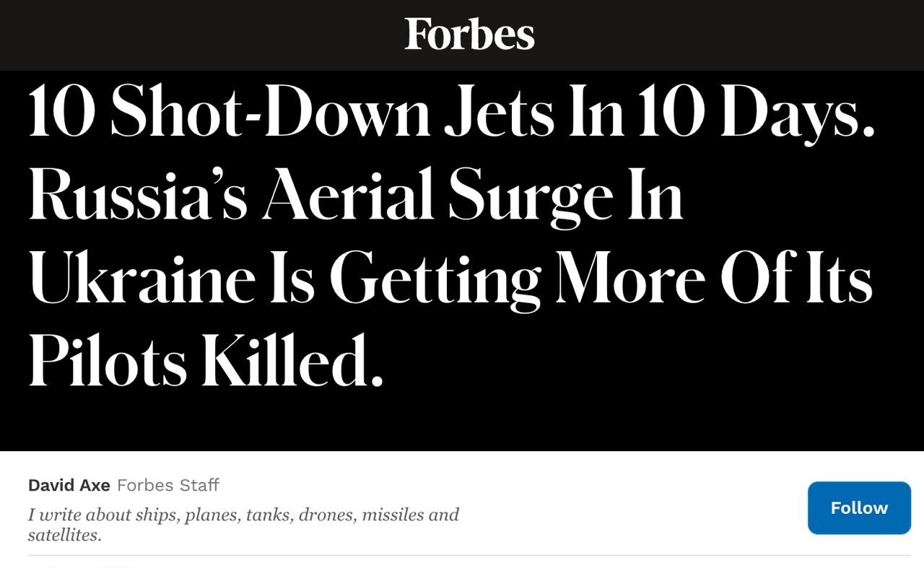Follow author David Axe
Screen dimensions: 924x568
pos(859,508)
